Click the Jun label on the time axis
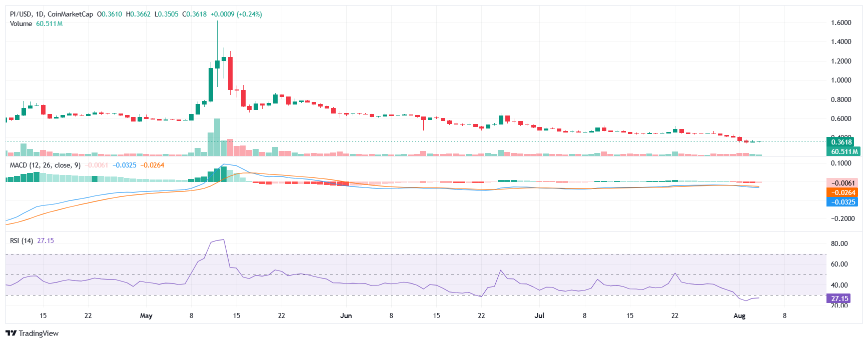Screen dimensions: 868x343 tap(346, 315)
